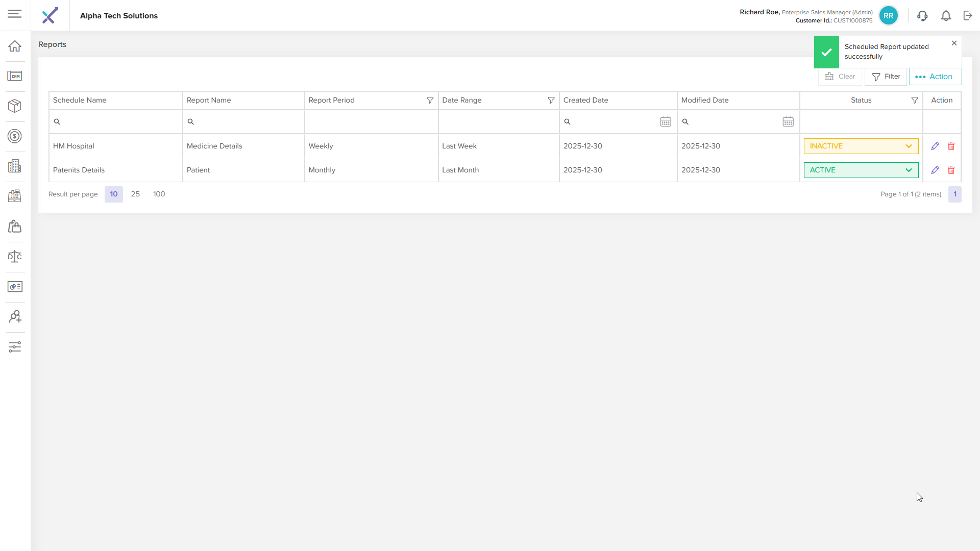Open the CRM sidebar icon
The width and height of the screenshot is (980, 551).
[x=15, y=76]
